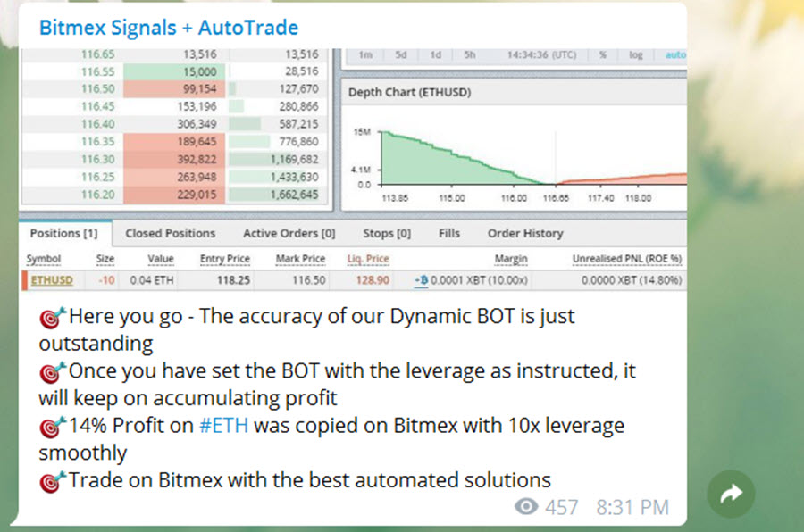804x532 pixels.
Task: Click the +B add margin icon
Action: pos(421,280)
